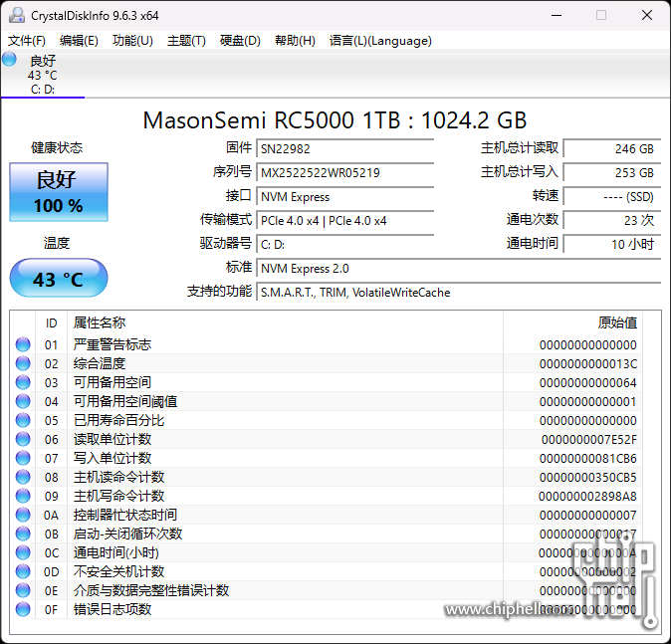This screenshot has height=644, width=671.
Task: Click the status orb for attribute 08
Action: tap(23, 477)
